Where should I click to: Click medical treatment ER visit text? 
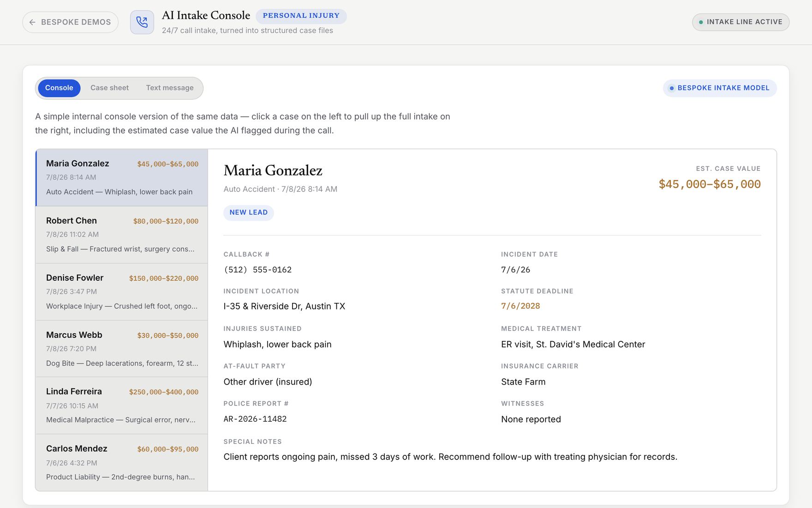click(x=573, y=345)
